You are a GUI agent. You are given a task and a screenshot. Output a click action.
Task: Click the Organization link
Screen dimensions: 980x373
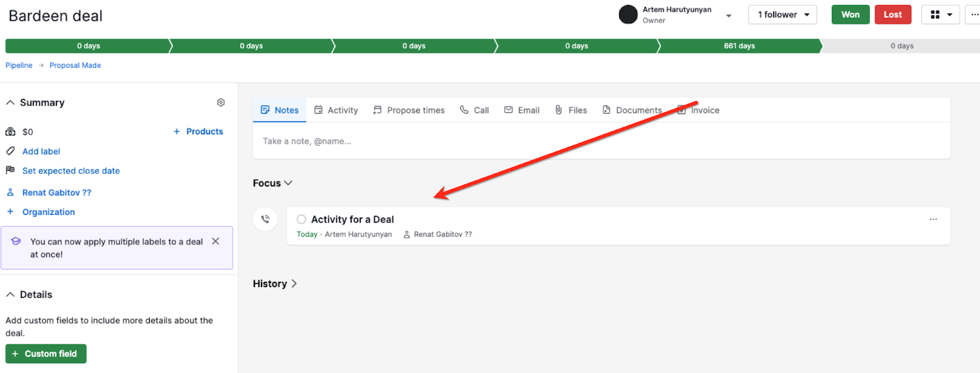[49, 212]
